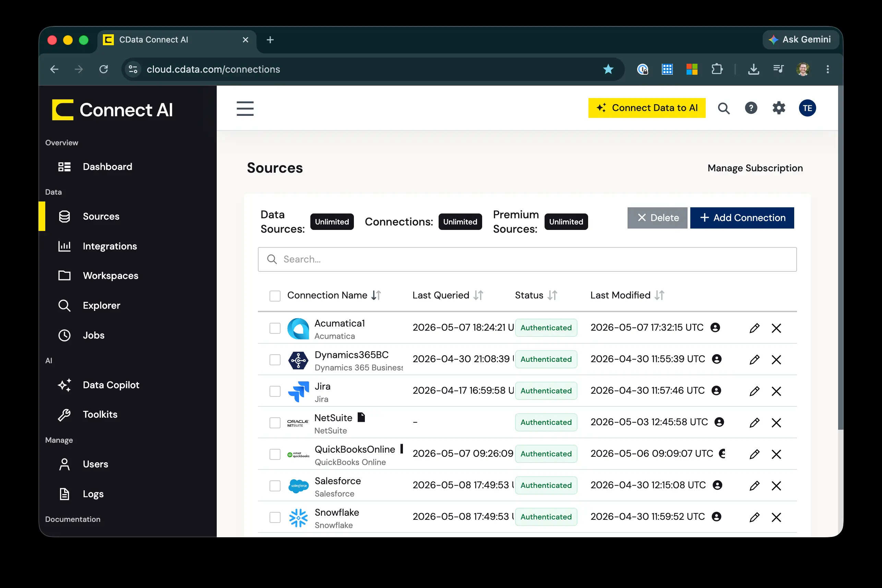Check the Acumatica1 row checkbox
882x588 pixels.
[x=275, y=328]
